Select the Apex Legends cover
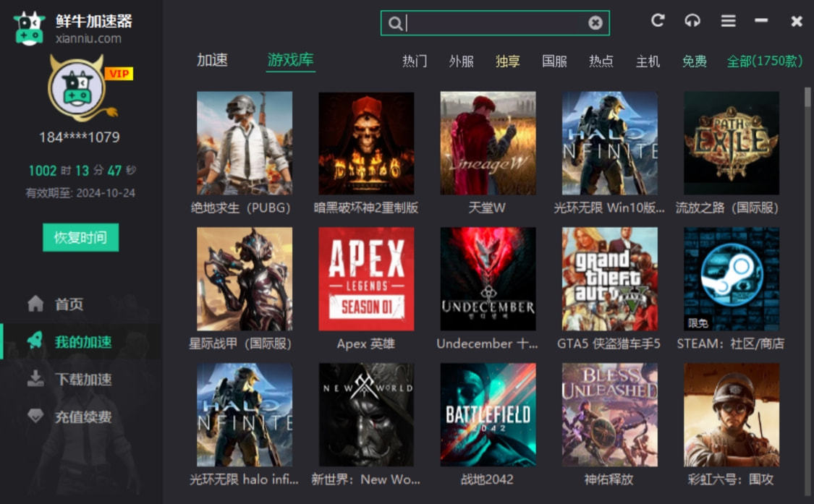This screenshot has width=814, height=504. click(x=367, y=278)
